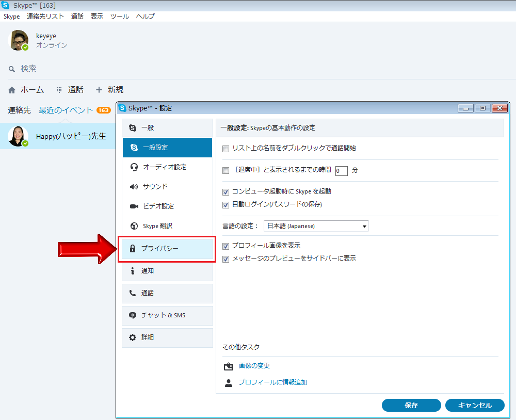The width and height of the screenshot is (516, 420).
Task: Toggle リスト上の名前をダブルクリックで通話開始 checkbox
Action: (226, 149)
